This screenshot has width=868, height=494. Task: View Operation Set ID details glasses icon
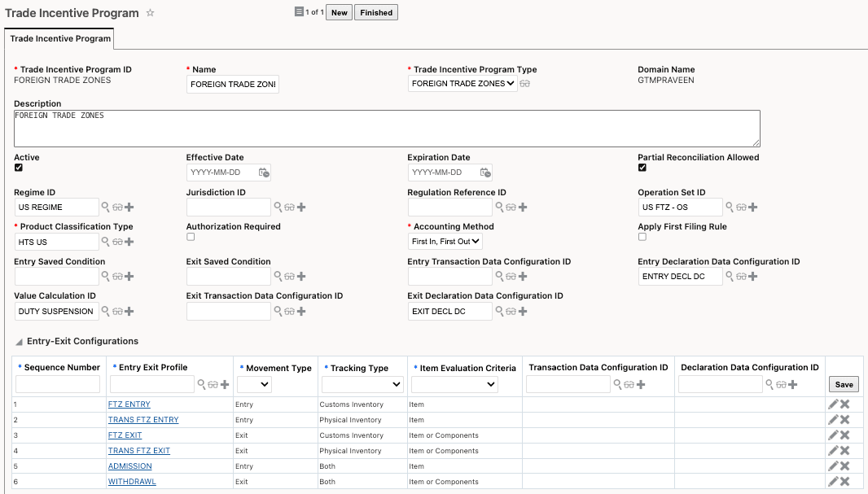click(741, 207)
